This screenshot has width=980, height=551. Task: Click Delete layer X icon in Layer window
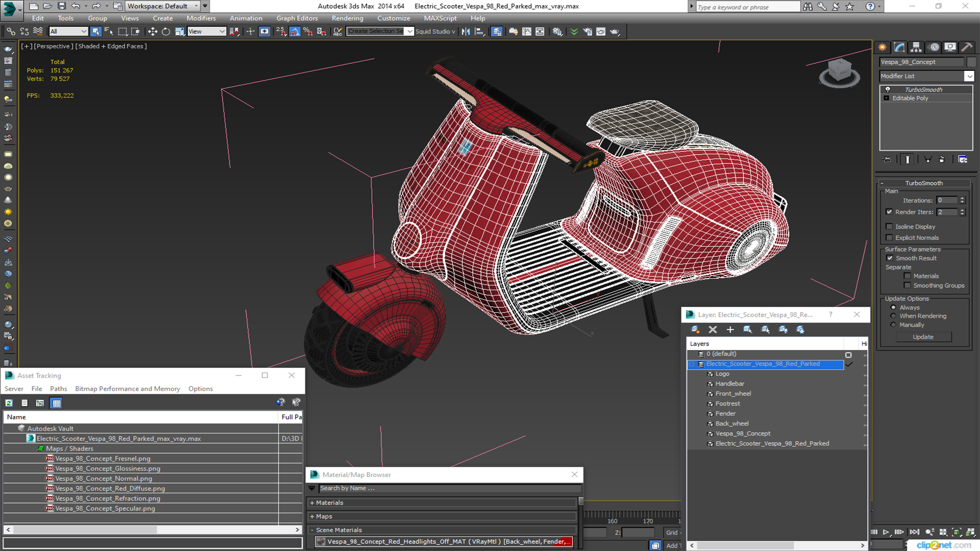coord(713,330)
